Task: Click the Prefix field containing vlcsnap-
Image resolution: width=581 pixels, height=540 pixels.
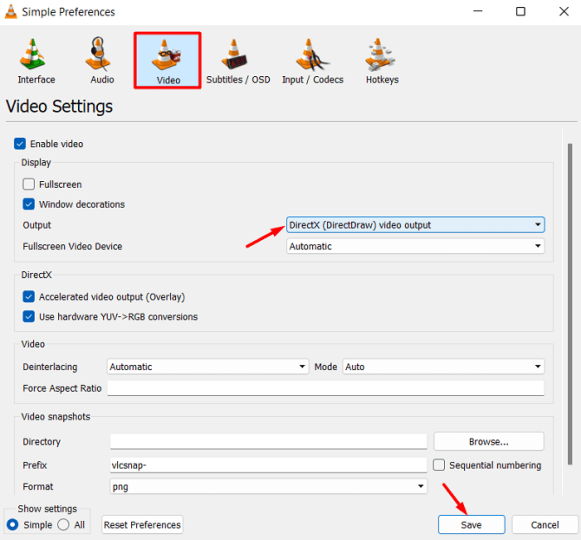Action: [x=269, y=465]
